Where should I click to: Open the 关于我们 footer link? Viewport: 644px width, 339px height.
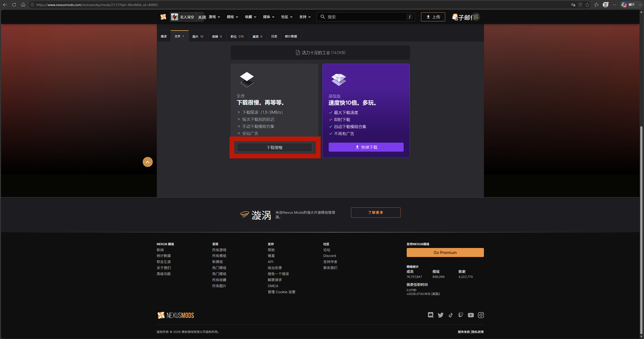tap(164, 268)
